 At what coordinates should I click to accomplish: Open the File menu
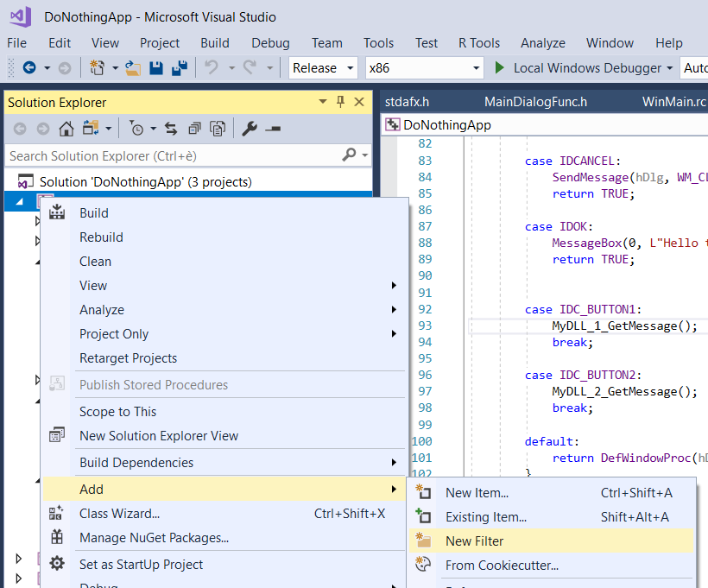tap(16, 43)
